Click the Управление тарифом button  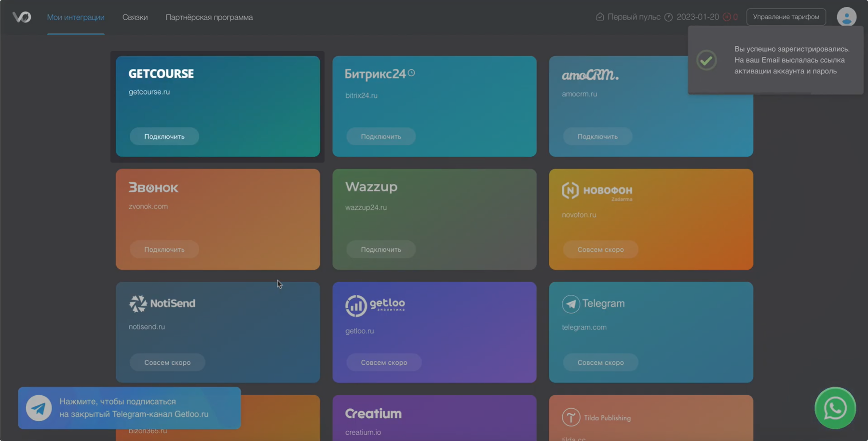(x=786, y=17)
